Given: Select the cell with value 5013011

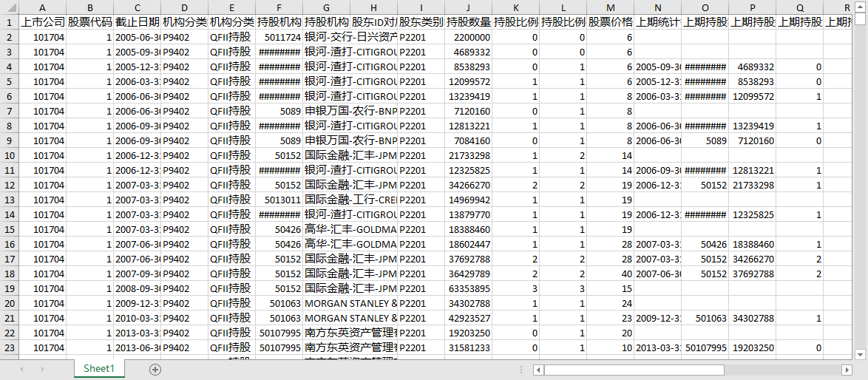Looking at the screenshot, I should [279, 200].
